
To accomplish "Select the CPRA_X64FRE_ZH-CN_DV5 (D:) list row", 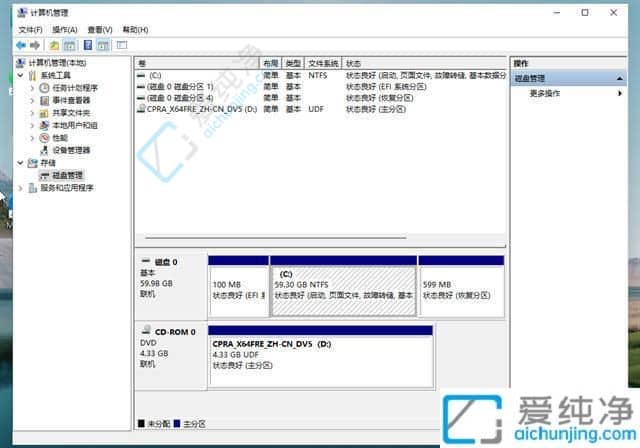I will [321, 109].
